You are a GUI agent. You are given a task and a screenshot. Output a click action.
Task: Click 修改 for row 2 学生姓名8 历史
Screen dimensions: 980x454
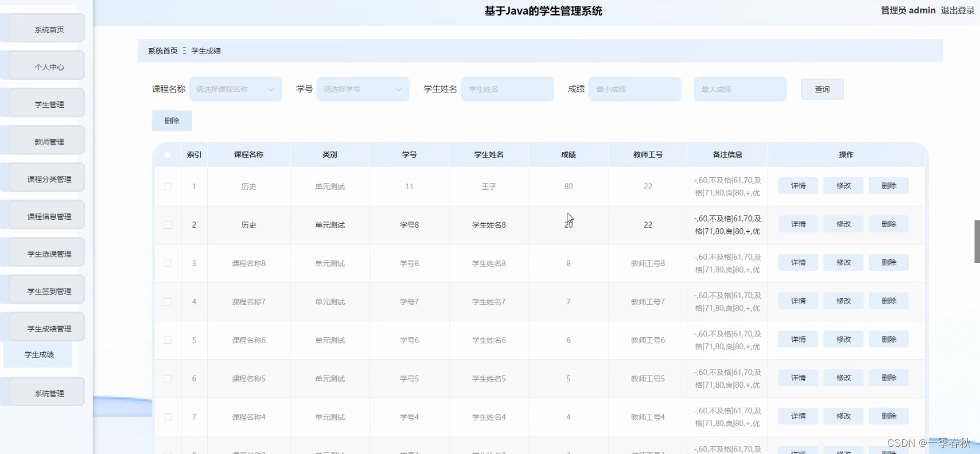[x=843, y=224]
